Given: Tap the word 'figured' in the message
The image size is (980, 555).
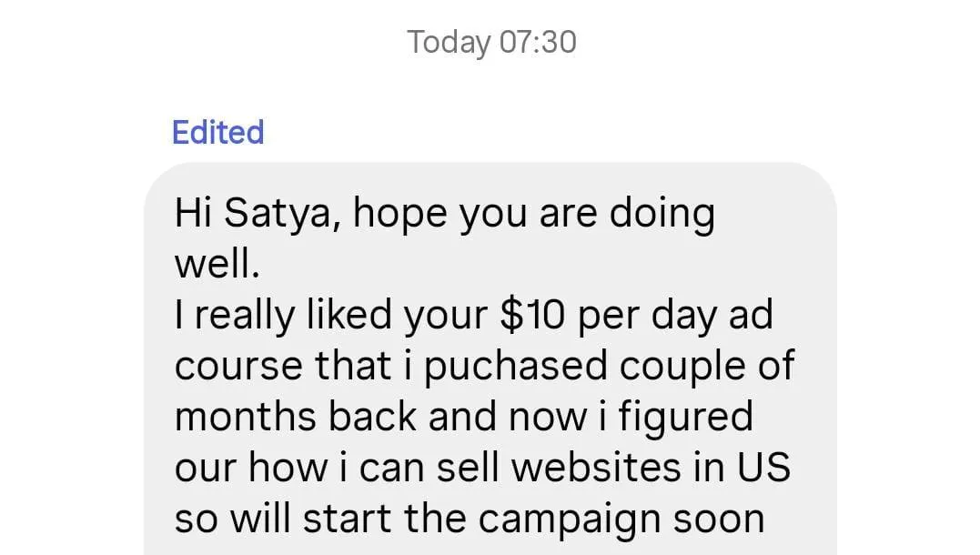Looking at the screenshot, I should (x=686, y=418).
